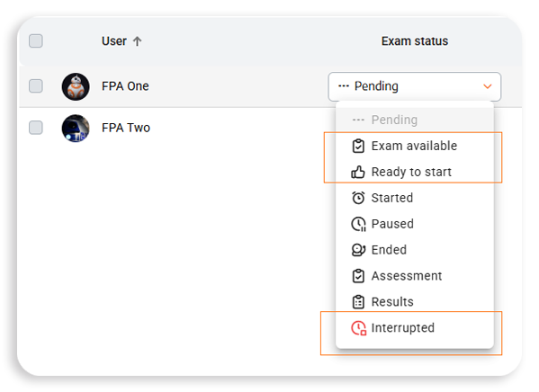The height and width of the screenshot is (392, 539).
Task: Collapse the Pending status dropdown
Action: coord(415,86)
